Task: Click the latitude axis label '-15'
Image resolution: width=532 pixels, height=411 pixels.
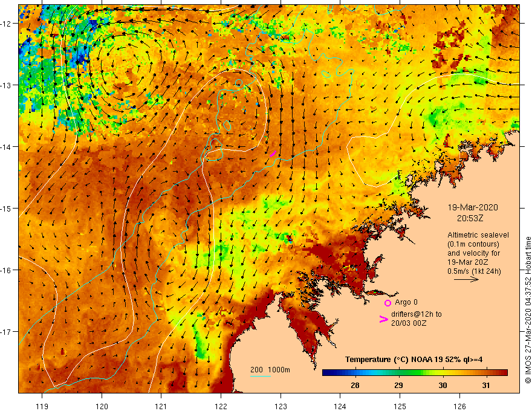Action: [x=7, y=209]
